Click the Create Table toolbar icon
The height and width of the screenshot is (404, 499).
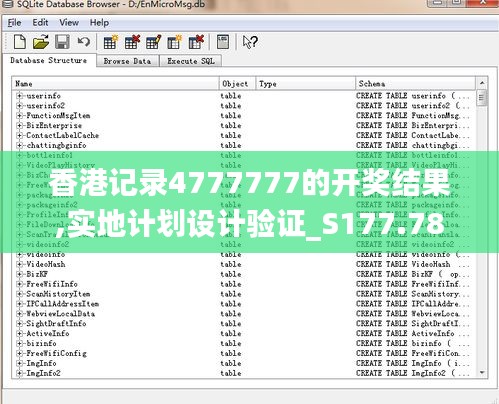(x=111, y=42)
